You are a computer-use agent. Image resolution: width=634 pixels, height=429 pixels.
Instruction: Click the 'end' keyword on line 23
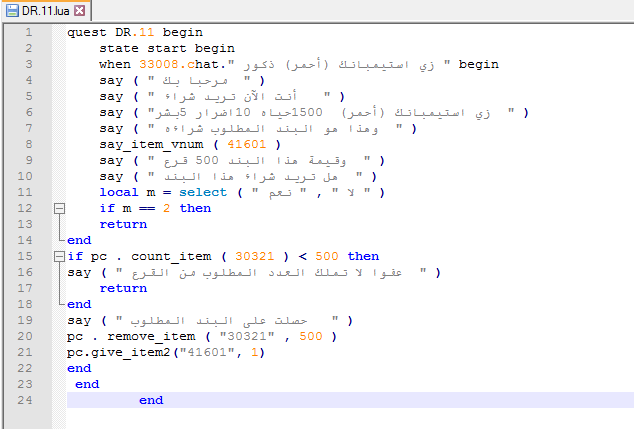(87, 384)
